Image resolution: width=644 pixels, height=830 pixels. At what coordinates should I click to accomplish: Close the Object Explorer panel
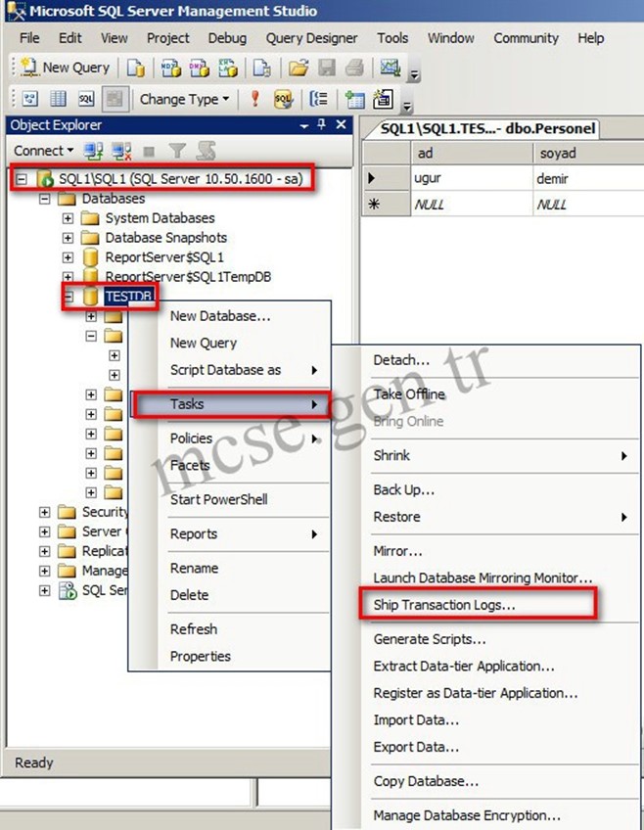tap(342, 124)
